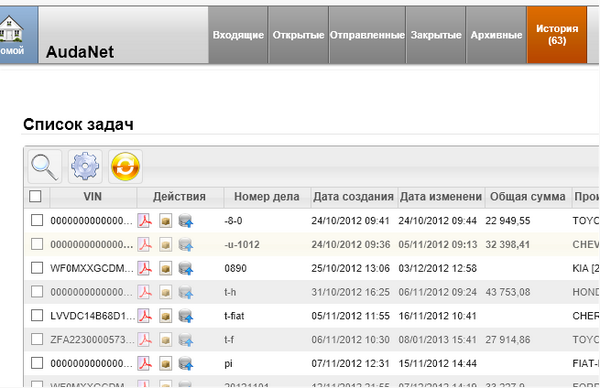600x388 pixels.
Task: Switch to the Архивные tab
Action: click(x=496, y=35)
